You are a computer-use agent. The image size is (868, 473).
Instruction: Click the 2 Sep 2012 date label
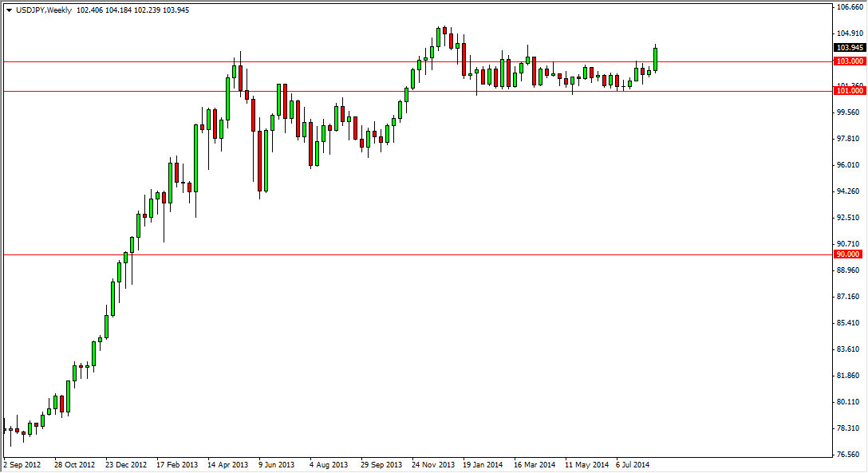(24, 463)
